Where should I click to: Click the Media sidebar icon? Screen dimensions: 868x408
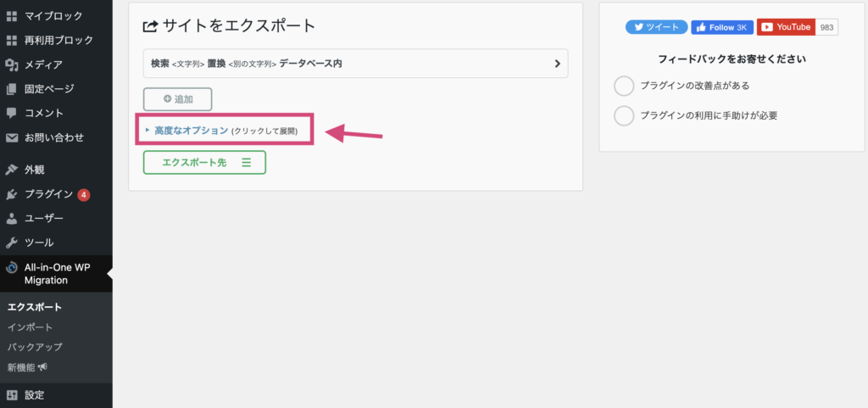pos(12,64)
